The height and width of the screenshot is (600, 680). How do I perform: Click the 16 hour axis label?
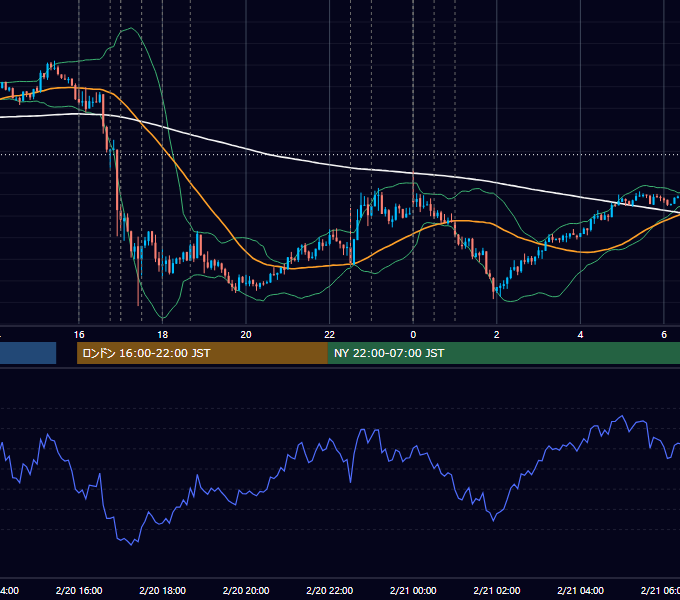(x=79, y=335)
